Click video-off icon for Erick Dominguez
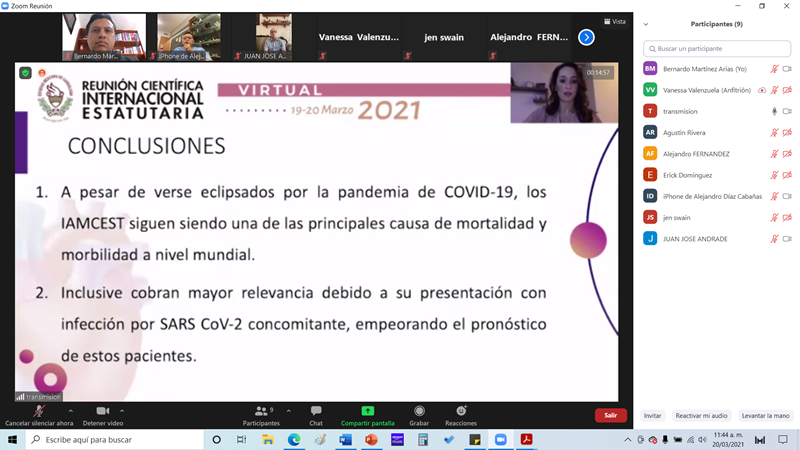 point(787,175)
